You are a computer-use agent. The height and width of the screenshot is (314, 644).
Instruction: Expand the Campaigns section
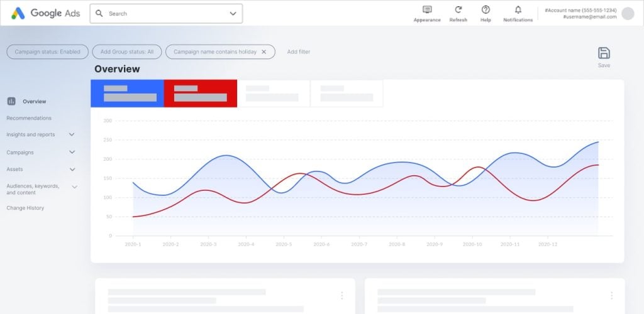tap(72, 152)
